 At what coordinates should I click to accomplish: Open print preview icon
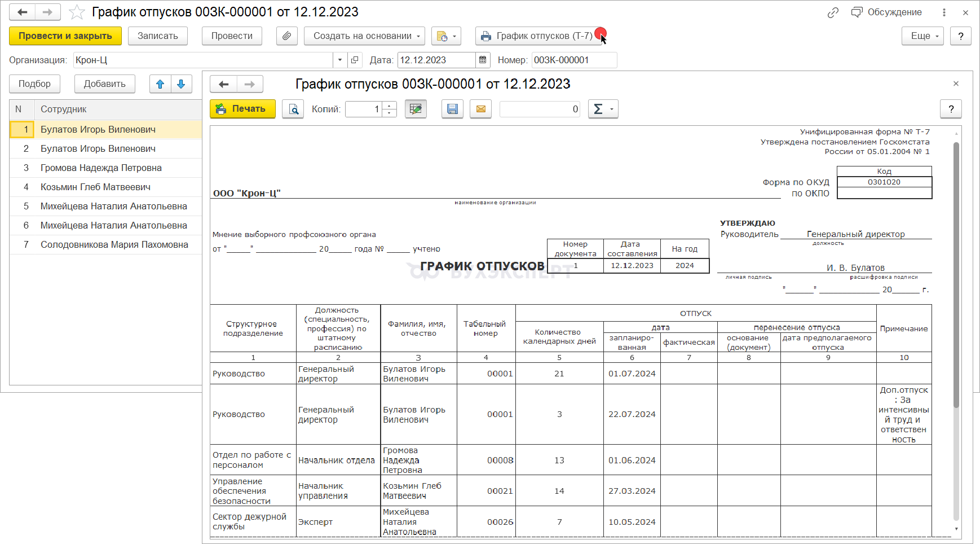pyautogui.click(x=293, y=109)
